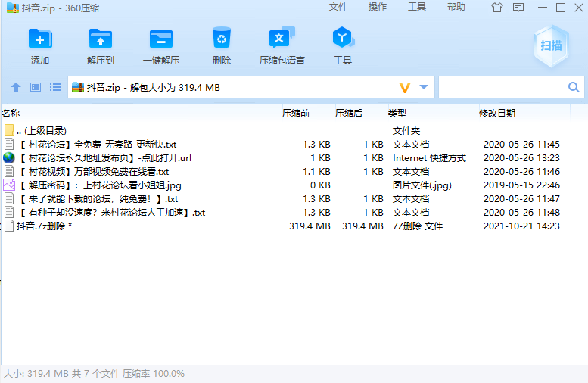Click the Extract To (解压到) icon
This screenshot has width=588, height=383.
coord(100,39)
